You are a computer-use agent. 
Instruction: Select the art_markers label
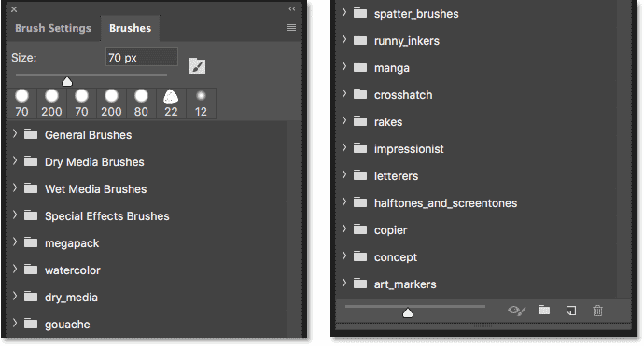405,284
